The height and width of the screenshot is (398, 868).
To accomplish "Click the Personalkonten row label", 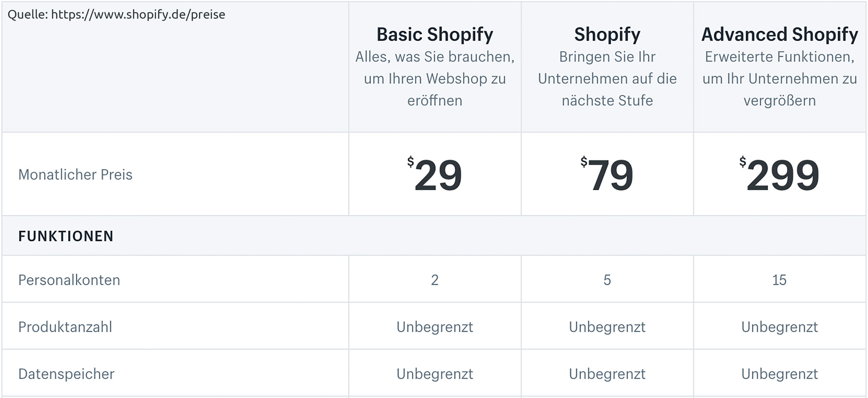I will tap(69, 280).
